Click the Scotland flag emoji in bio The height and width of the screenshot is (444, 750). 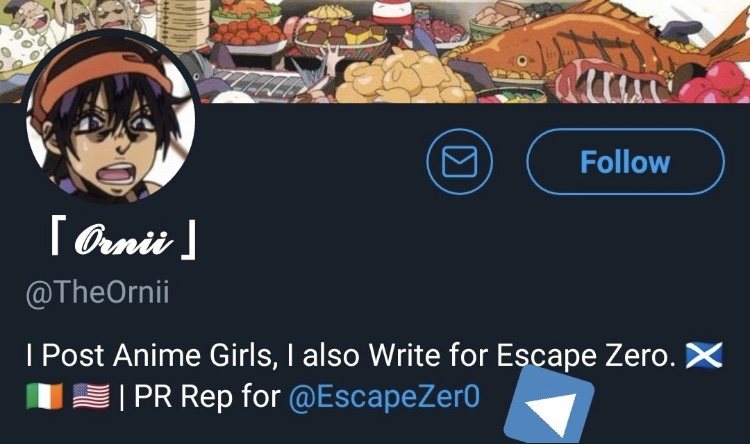[704, 355]
